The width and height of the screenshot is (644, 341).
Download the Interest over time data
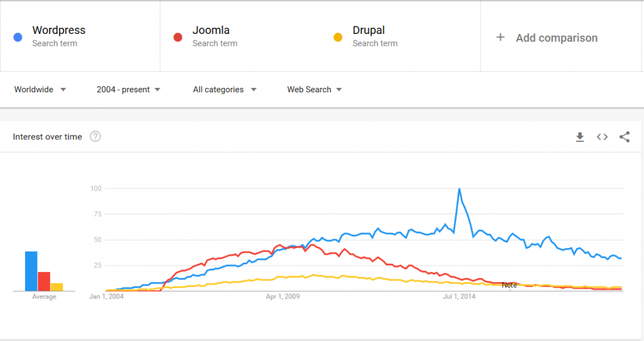pyautogui.click(x=579, y=137)
